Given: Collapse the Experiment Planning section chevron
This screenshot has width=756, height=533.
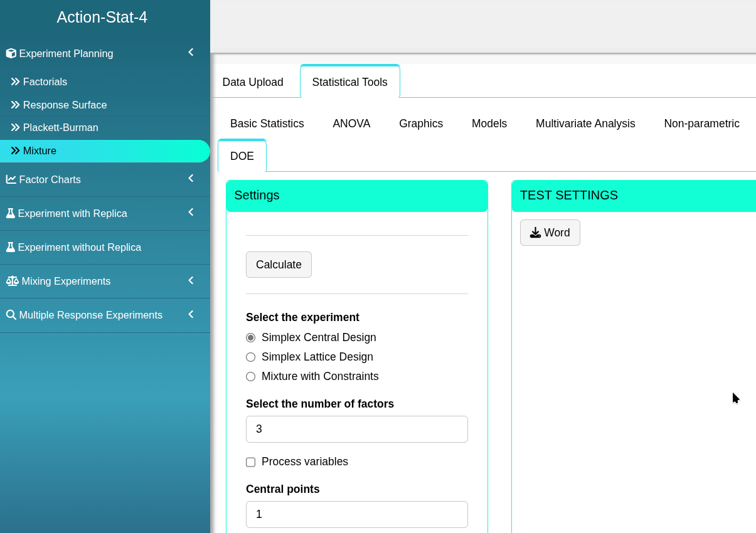Looking at the screenshot, I should click(191, 53).
